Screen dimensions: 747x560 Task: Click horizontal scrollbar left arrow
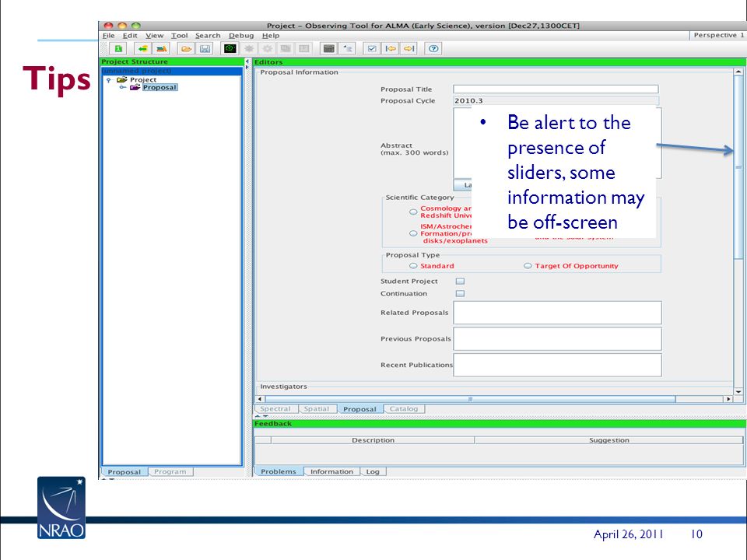260,399
